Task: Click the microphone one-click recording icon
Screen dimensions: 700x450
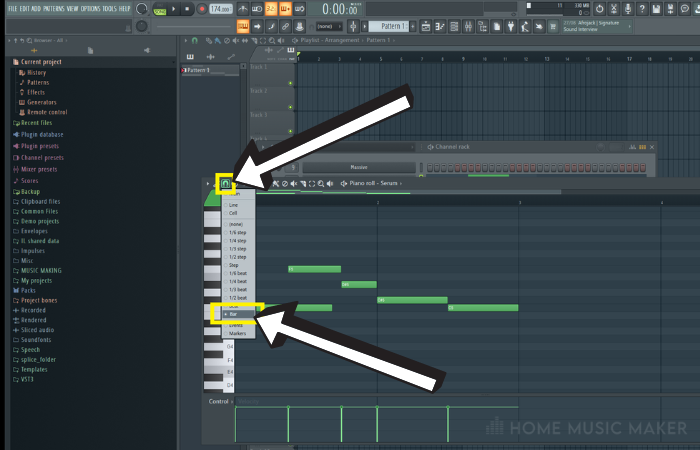Action: click(x=628, y=8)
